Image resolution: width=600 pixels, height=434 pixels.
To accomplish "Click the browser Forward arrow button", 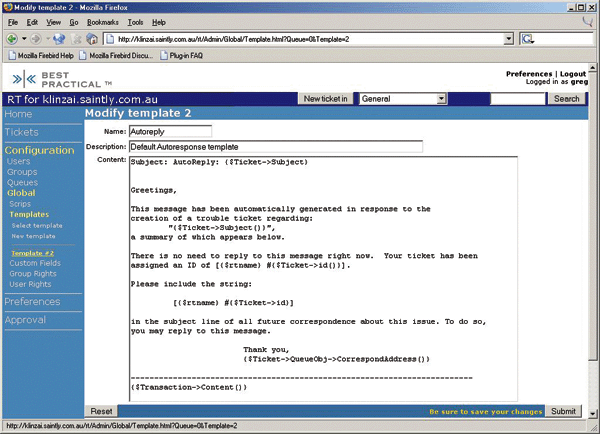I will [38, 38].
